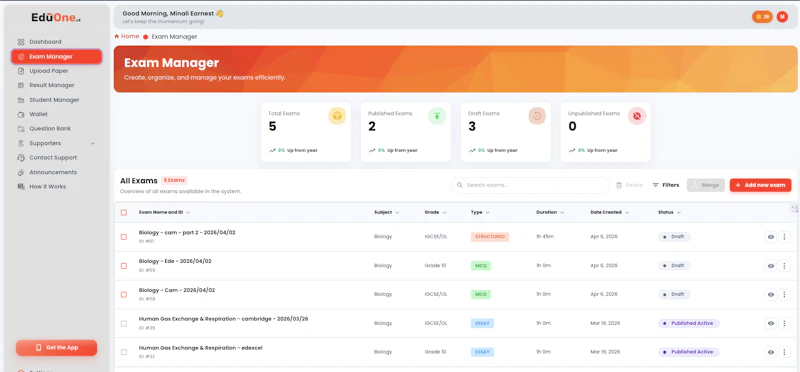
Task: Click the Unpublished Exams hidden icon
Action: coord(637,116)
